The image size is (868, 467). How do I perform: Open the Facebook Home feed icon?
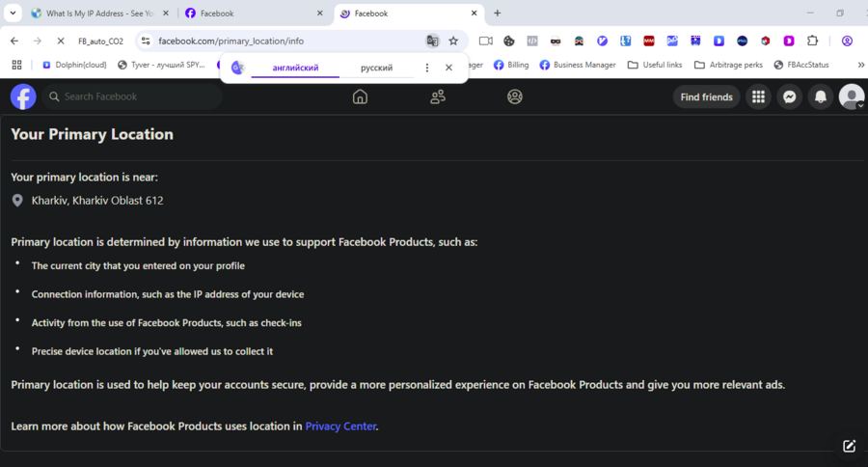360,96
